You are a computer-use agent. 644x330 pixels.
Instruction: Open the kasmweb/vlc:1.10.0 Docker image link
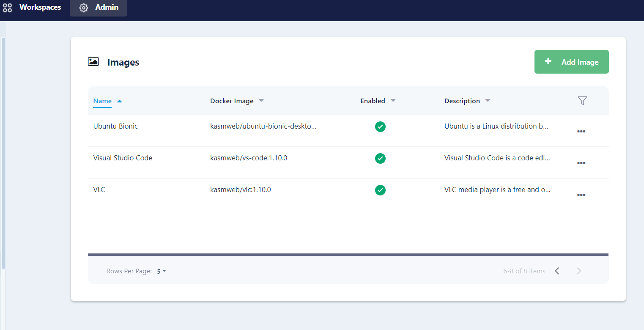pyautogui.click(x=241, y=190)
